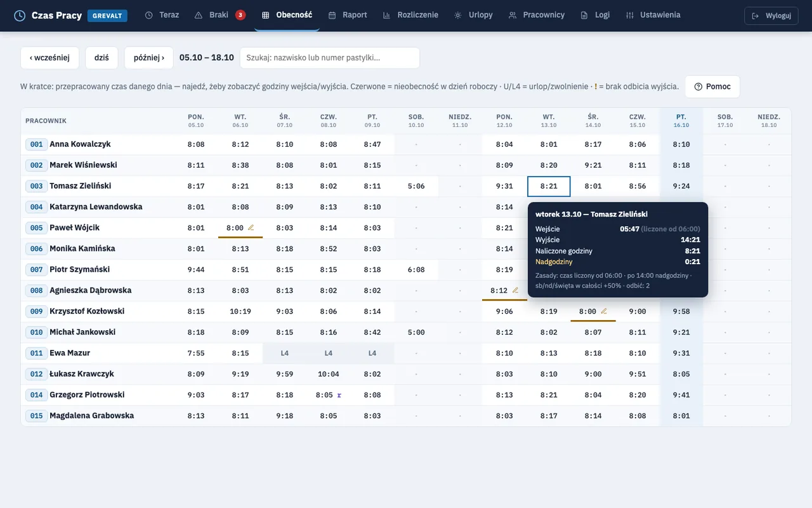Viewport: 812px width, 508px height.
Task: Open the Logi tab
Action: pos(595,15)
